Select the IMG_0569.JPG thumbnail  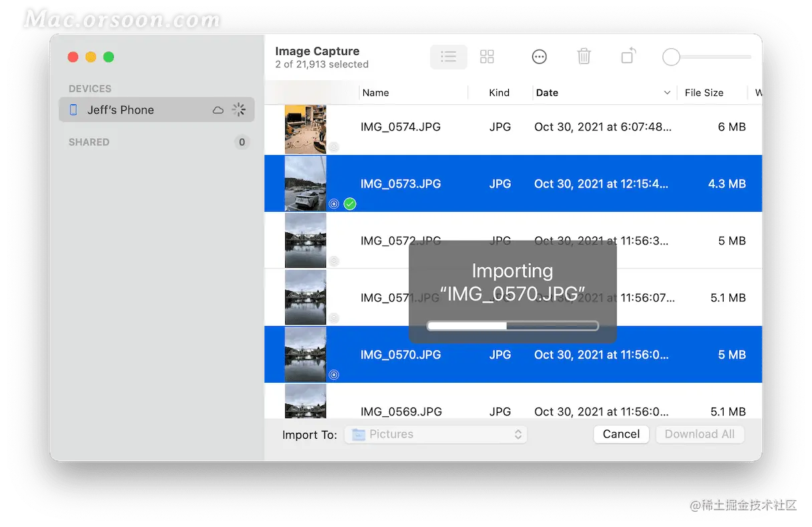(306, 401)
